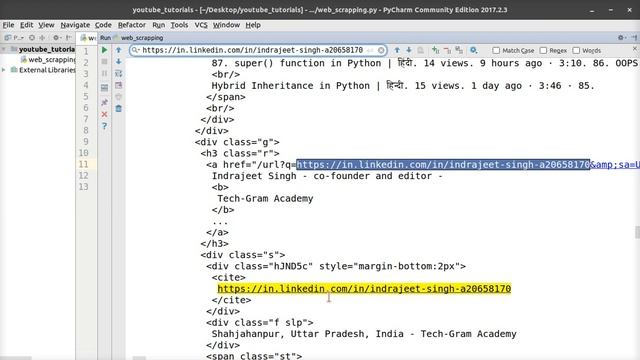
Task: Expand External Libraries tree node
Action: click(4, 70)
